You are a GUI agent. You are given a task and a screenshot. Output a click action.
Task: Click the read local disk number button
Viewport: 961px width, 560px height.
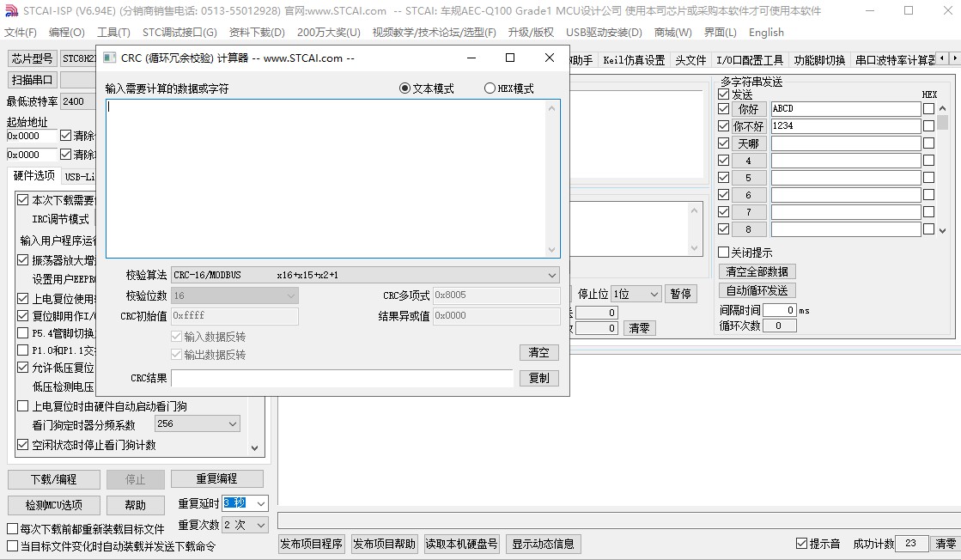[x=461, y=544]
